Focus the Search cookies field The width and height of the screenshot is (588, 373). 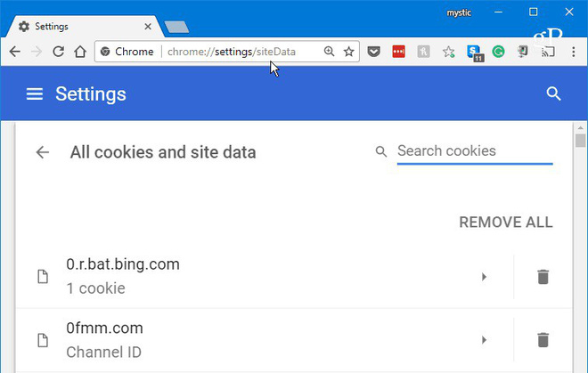(474, 151)
